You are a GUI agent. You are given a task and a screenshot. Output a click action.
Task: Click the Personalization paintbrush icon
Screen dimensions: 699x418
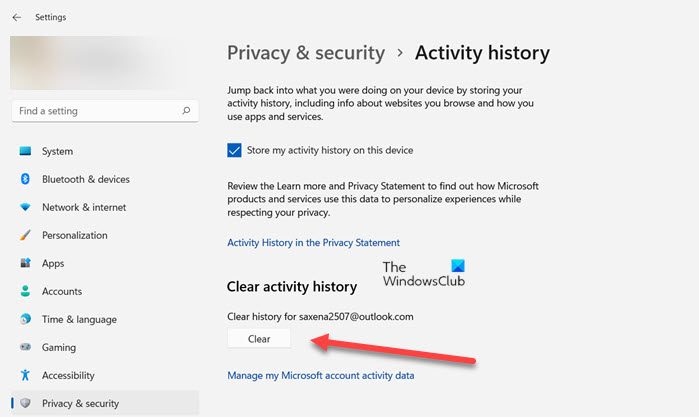pos(25,236)
